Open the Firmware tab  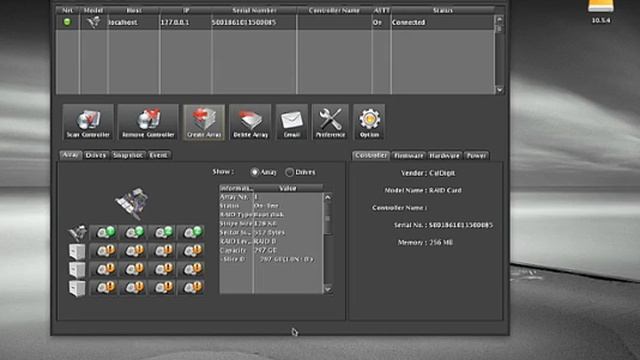tap(409, 156)
